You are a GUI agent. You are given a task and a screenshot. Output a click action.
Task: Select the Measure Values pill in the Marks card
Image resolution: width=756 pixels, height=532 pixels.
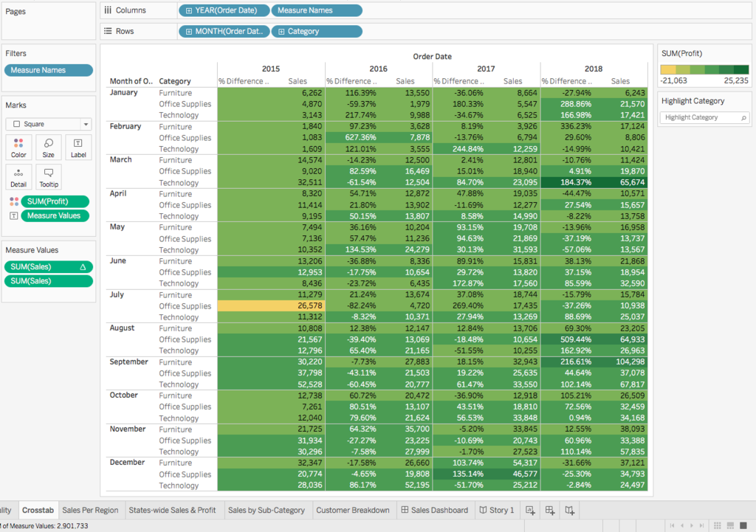pos(55,215)
